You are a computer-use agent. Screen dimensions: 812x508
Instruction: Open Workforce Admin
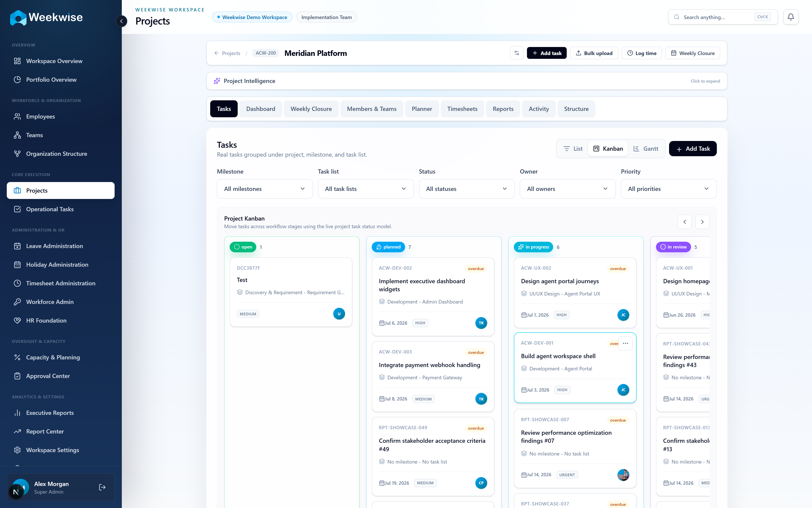[x=60, y=302]
